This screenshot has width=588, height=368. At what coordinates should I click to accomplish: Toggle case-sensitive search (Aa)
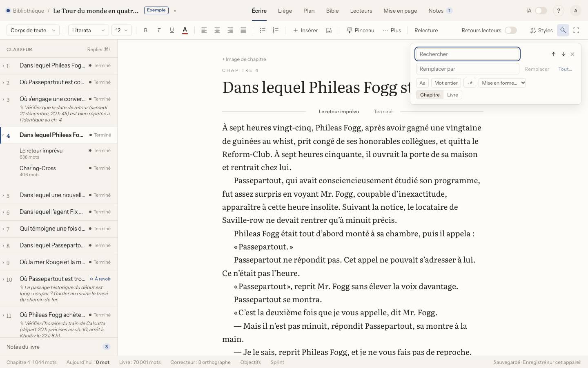tap(422, 83)
